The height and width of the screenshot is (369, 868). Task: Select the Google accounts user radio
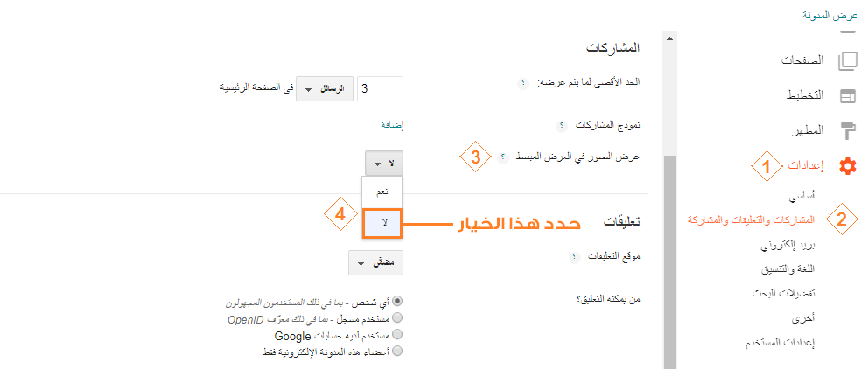397,334
